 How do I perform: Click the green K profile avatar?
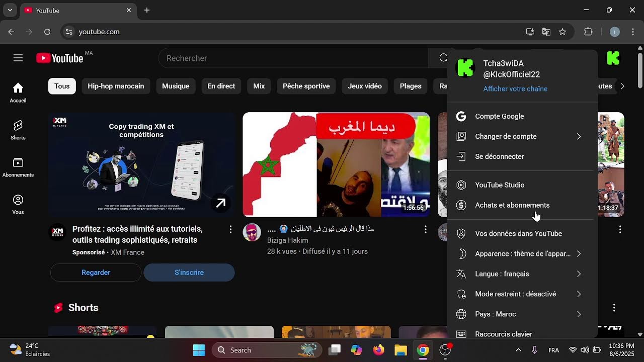click(613, 58)
